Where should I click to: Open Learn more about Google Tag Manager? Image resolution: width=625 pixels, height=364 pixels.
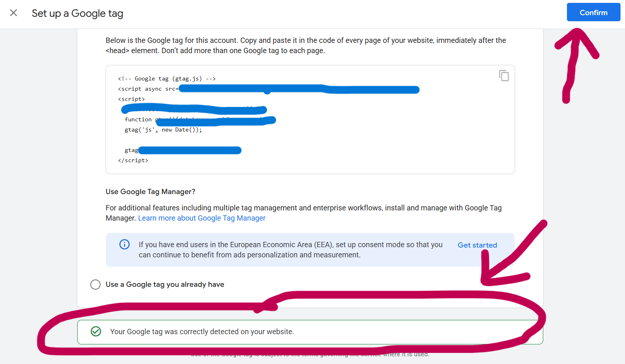tap(202, 218)
